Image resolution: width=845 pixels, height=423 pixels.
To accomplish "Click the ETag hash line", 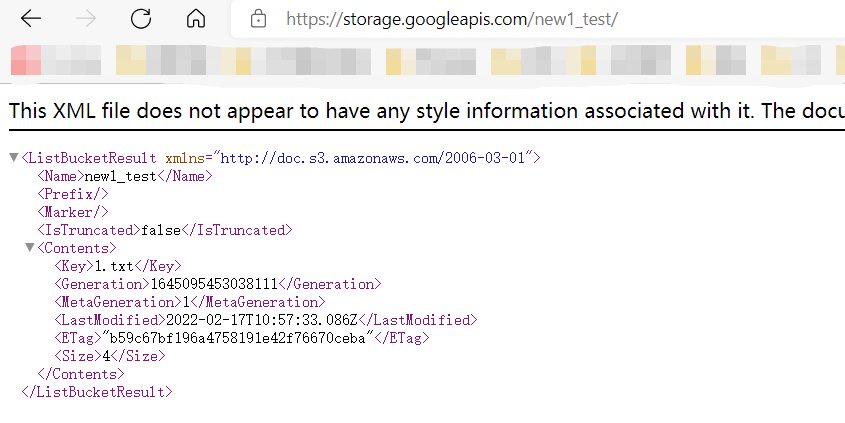I will [x=241, y=338].
